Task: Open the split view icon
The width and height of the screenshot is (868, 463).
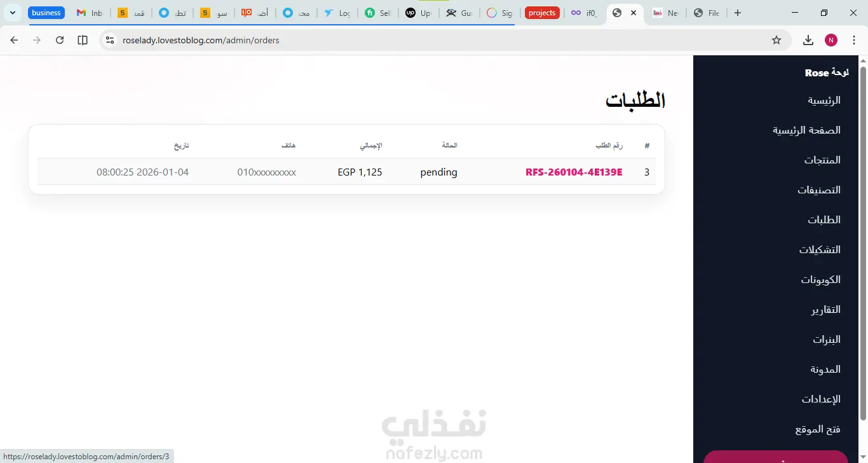Action: [x=83, y=40]
